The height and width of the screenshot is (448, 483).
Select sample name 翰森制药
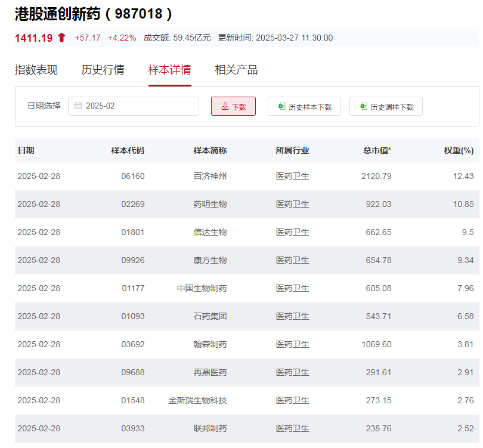click(x=210, y=344)
